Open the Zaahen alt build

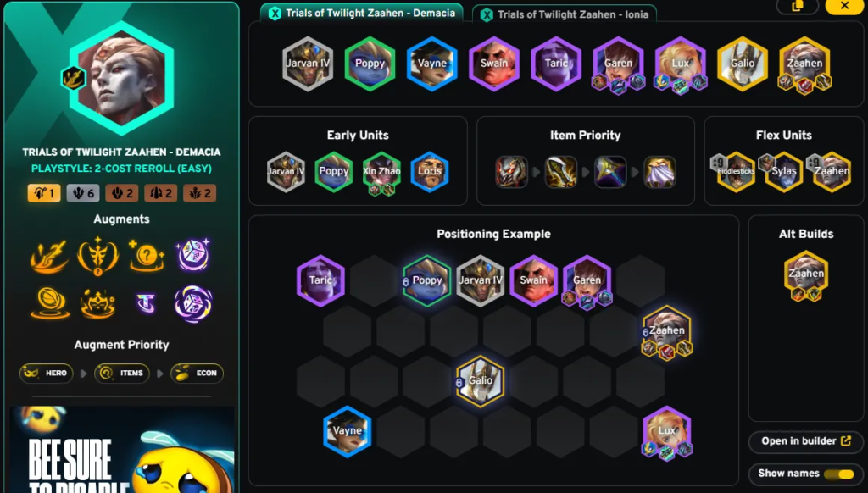(806, 276)
